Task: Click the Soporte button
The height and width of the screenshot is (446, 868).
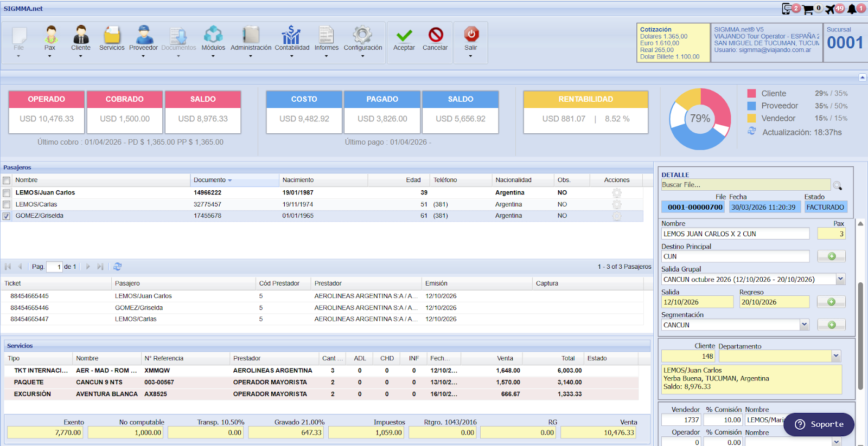Action: tap(819, 424)
